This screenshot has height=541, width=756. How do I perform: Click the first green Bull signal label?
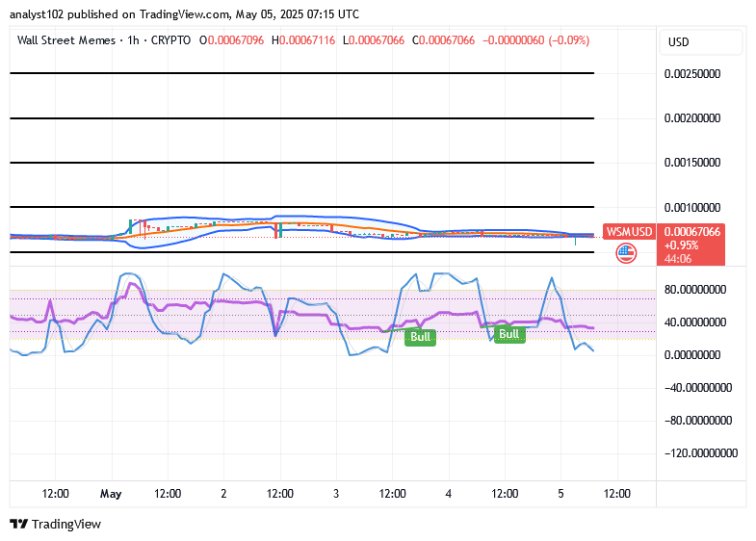[x=420, y=337]
